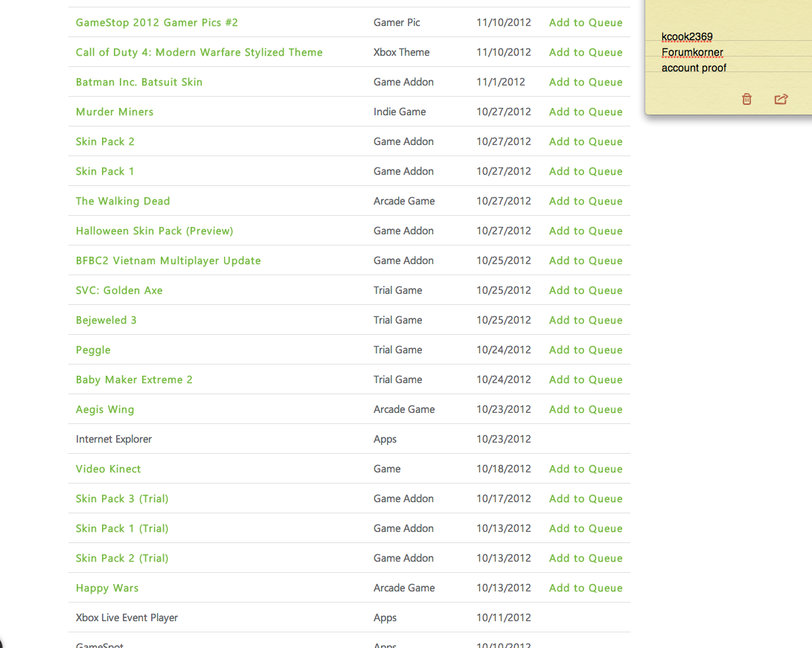The image size is (812, 648).
Task: Open Call of Duty 4 Stylized Theme link
Action: tap(199, 52)
